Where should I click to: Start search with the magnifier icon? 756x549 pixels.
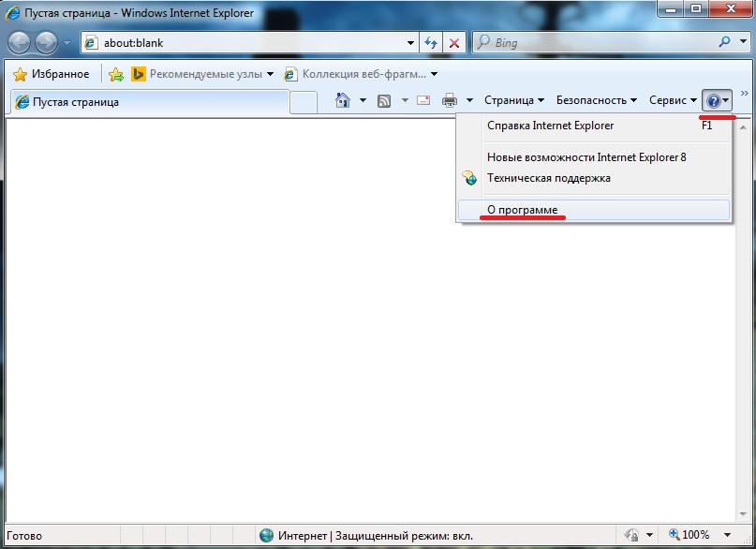[724, 42]
